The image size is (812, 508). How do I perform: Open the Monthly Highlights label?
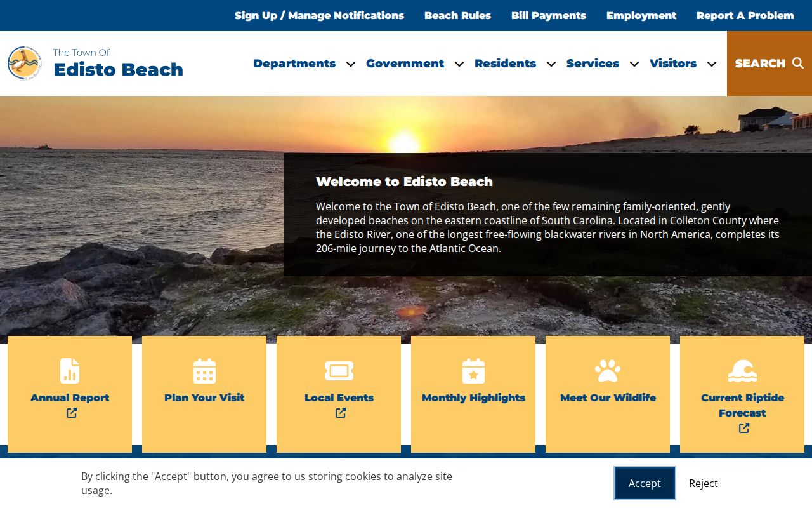(x=473, y=398)
